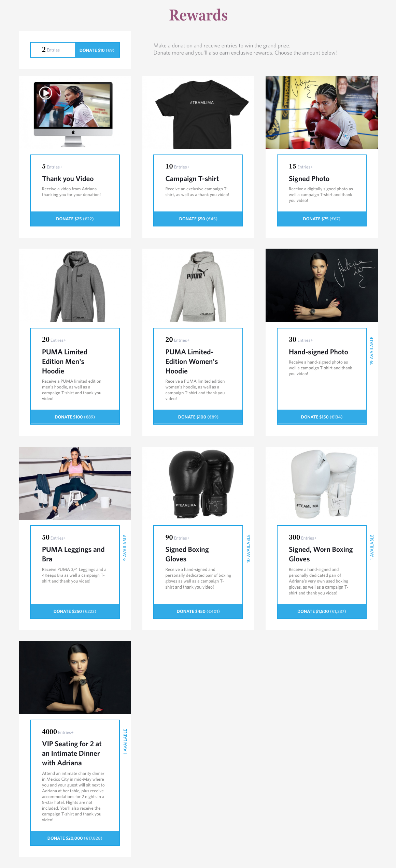
Task: Click DONATE $450 Signed Boxing Gloves
Action: click(x=198, y=611)
